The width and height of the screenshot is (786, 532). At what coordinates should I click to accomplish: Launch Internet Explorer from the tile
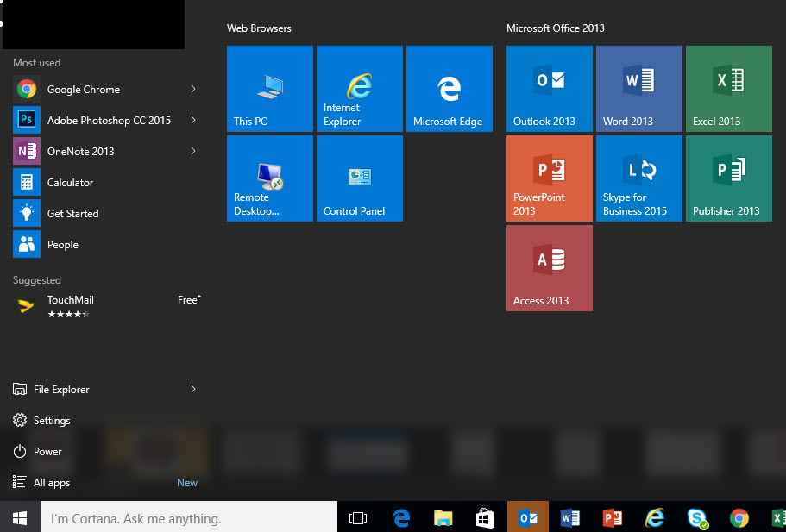[360, 89]
